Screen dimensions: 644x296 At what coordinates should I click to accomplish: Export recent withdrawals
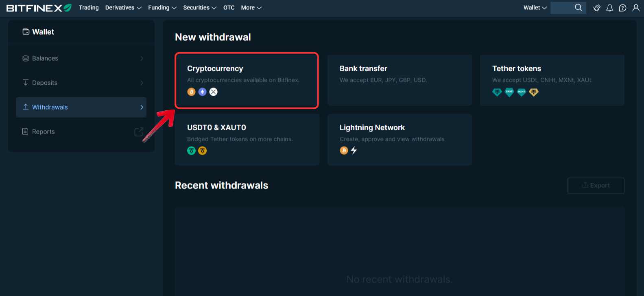click(x=596, y=186)
